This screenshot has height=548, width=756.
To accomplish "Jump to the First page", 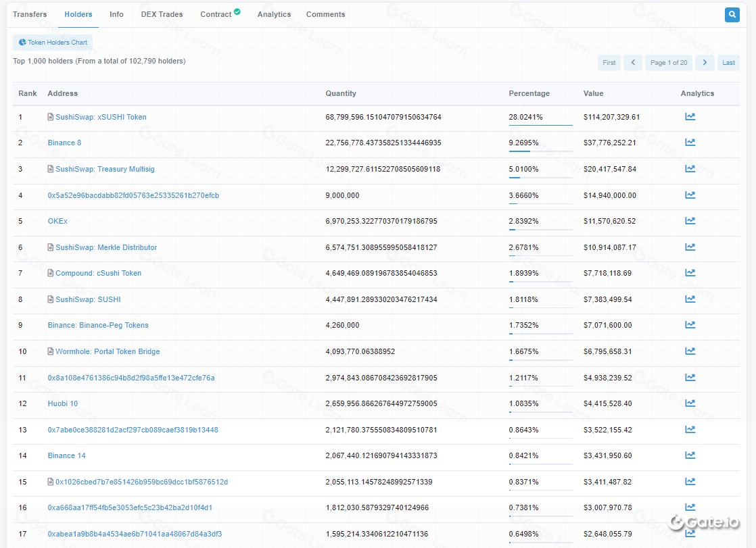I will (x=609, y=63).
